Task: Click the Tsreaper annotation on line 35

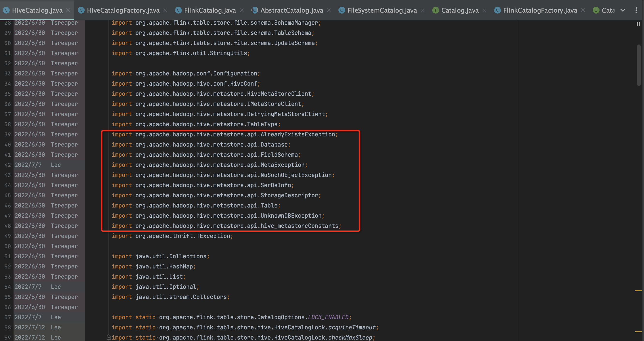Action: [64, 94]
